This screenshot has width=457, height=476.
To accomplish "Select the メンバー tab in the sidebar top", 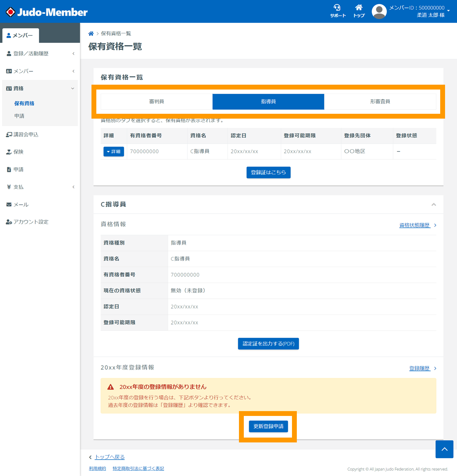I will [x=21, y=35].
